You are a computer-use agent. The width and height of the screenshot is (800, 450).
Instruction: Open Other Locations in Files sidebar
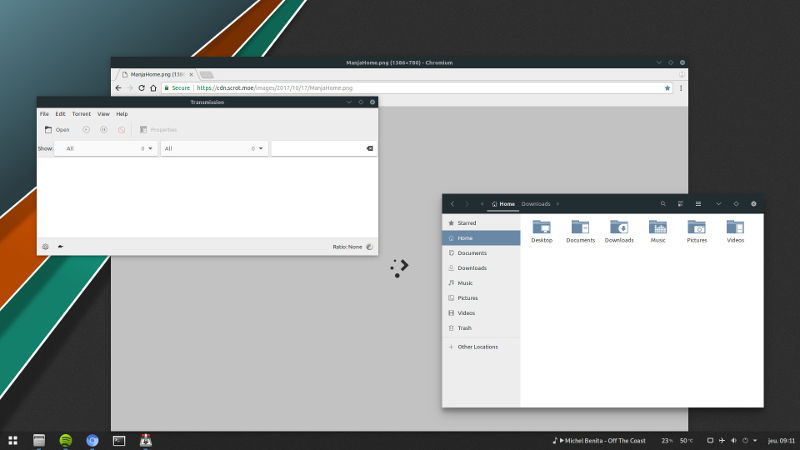tap(481, 347)
